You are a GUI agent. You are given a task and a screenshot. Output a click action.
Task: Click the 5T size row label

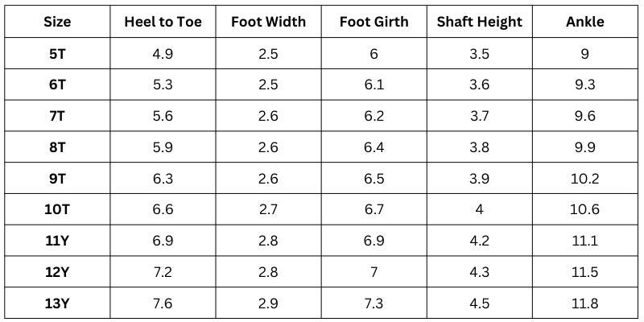(x=57, y=54)
